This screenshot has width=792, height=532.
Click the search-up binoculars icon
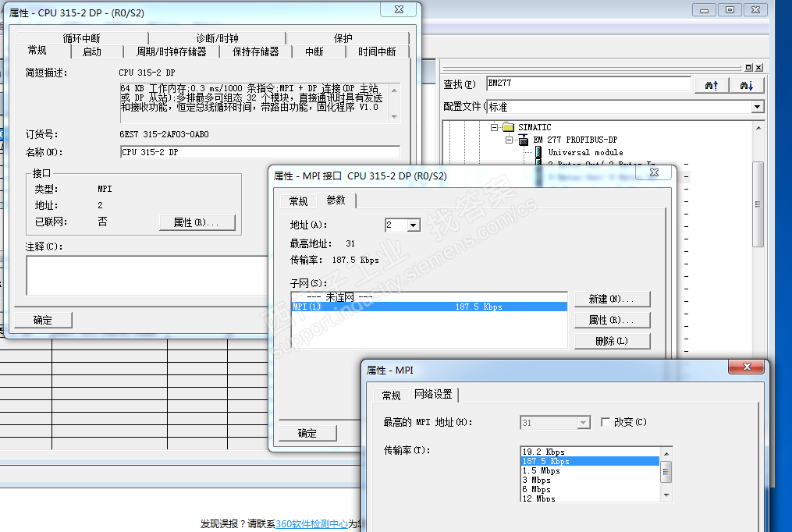coord(711,85)
